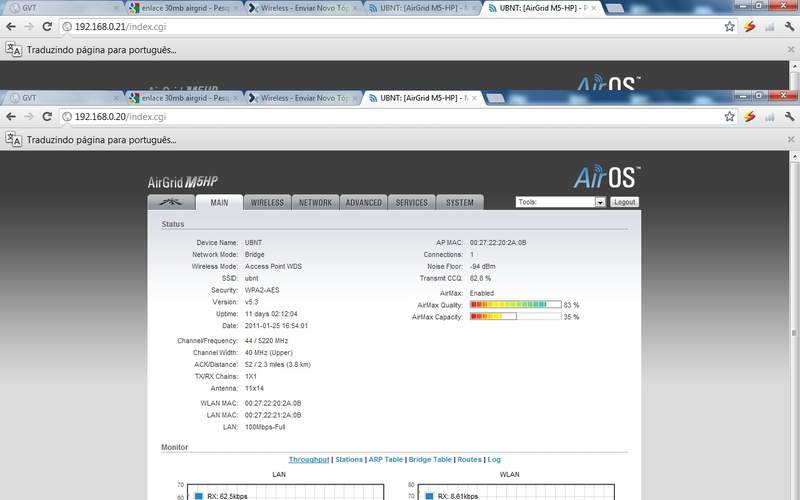Close the UBNT AirGrid tab in front window

[x=474, y=98]
